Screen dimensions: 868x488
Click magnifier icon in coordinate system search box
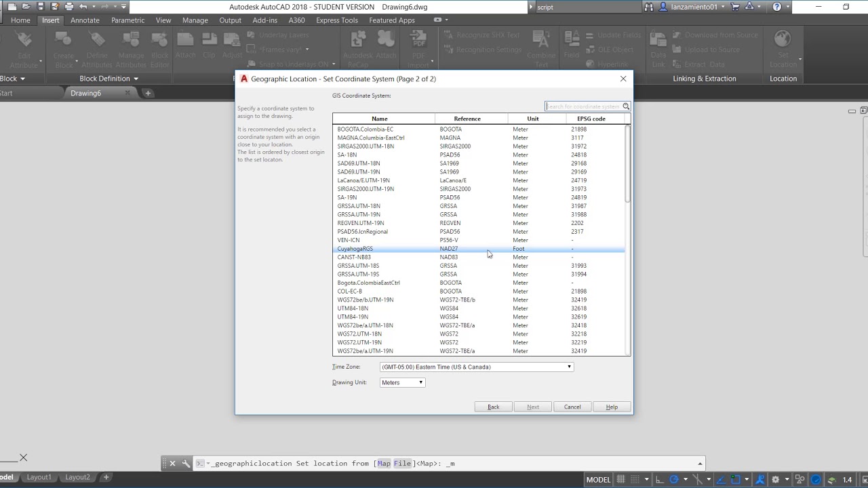[626, 106]
